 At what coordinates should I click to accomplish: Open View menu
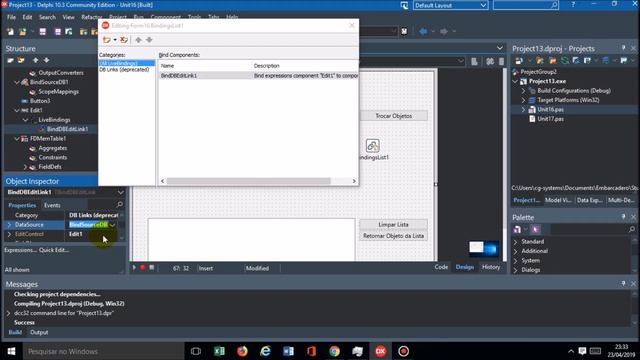click(x=69, y=17)
